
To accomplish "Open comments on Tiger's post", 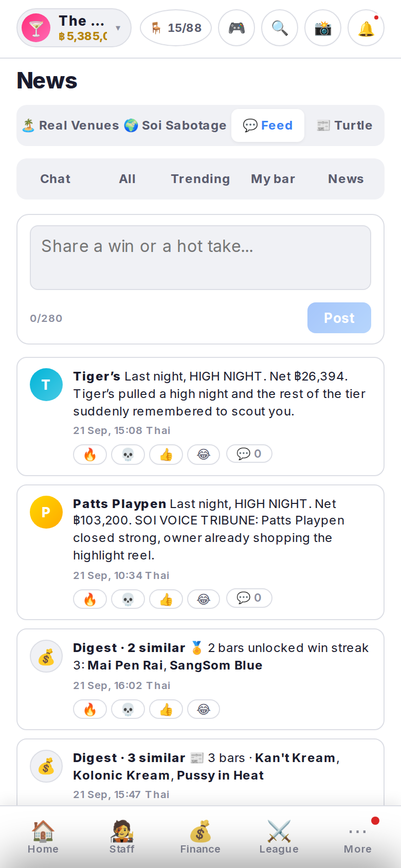I will click(249, 454).
